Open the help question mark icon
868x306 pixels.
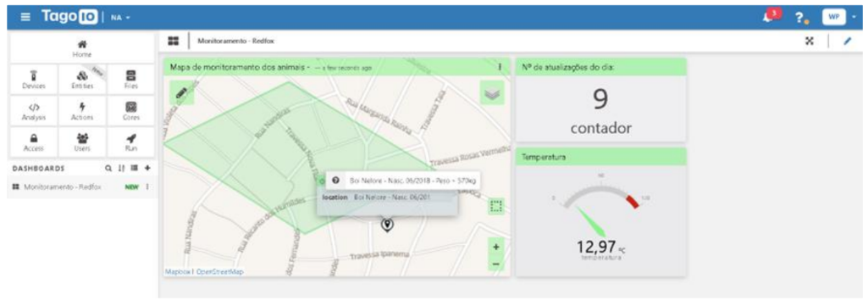(801, 18)
